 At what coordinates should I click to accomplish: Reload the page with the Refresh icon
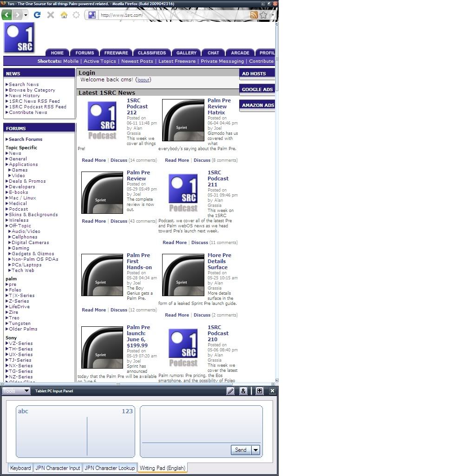(37, 14)
